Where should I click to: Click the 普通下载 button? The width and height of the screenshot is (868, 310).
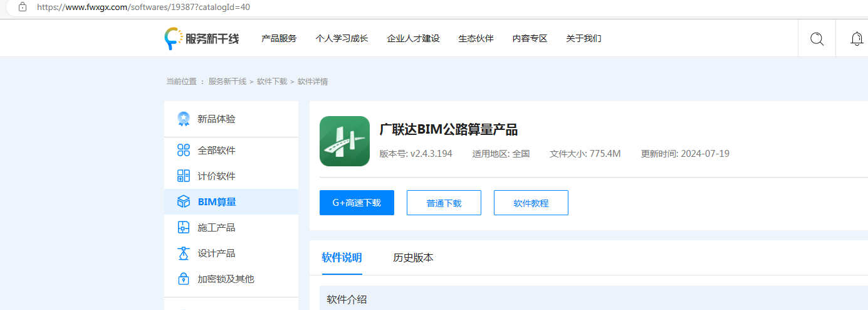click(x=444, y=203)
